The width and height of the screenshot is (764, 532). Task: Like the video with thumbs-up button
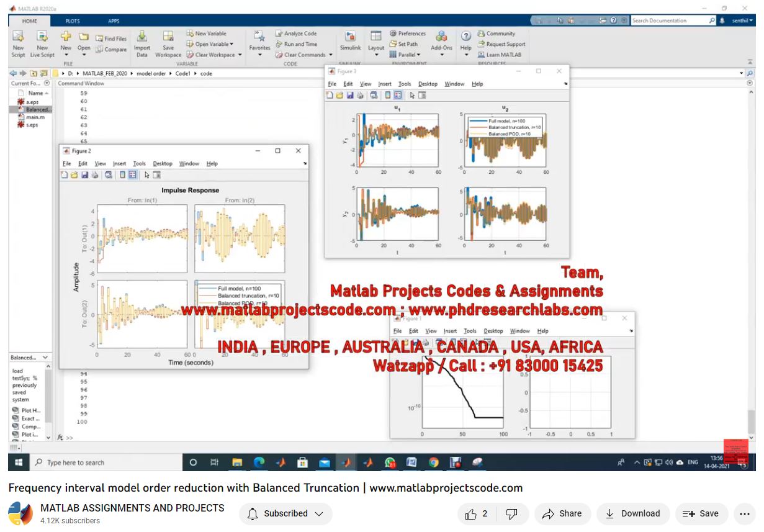tap(477, 514)
